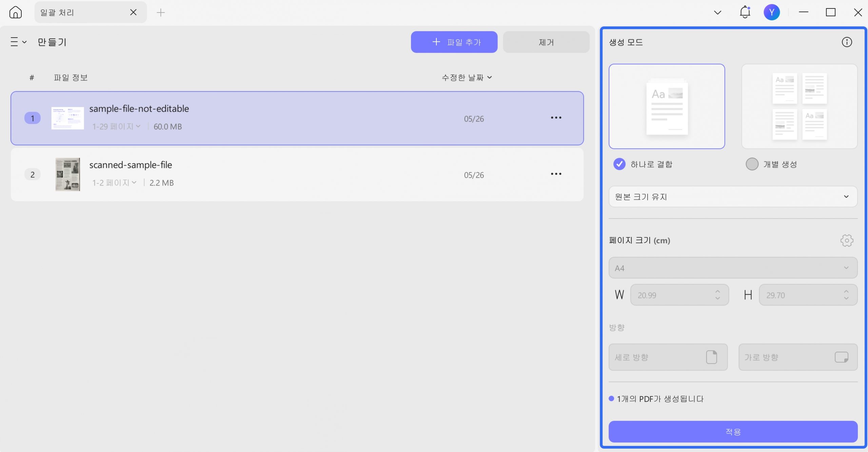This screenshot has width=868, height=452.
Task: Click the 60.0 MB file size text
Action: point(167,127)
